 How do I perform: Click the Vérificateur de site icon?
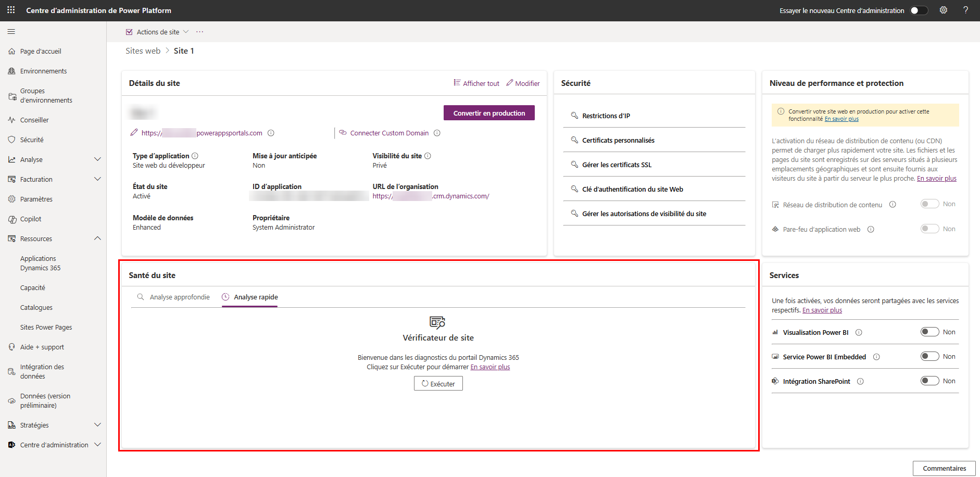437,322
